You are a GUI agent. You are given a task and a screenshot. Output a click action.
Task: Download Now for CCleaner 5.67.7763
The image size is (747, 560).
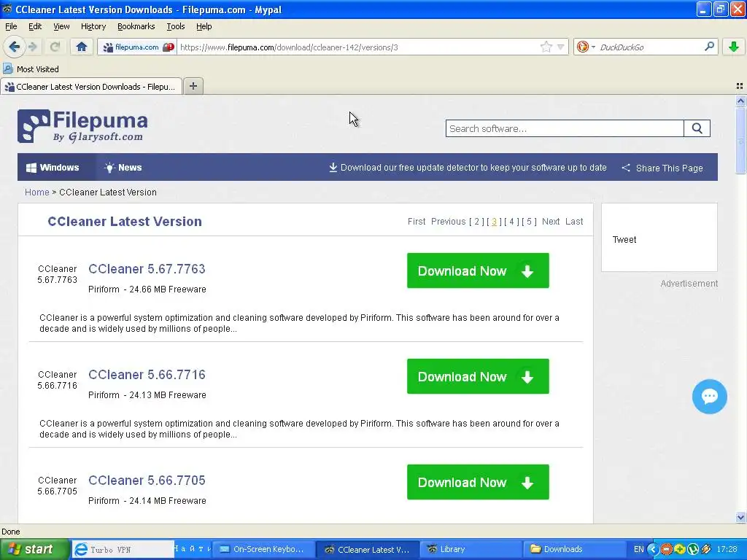click(478, 271)
